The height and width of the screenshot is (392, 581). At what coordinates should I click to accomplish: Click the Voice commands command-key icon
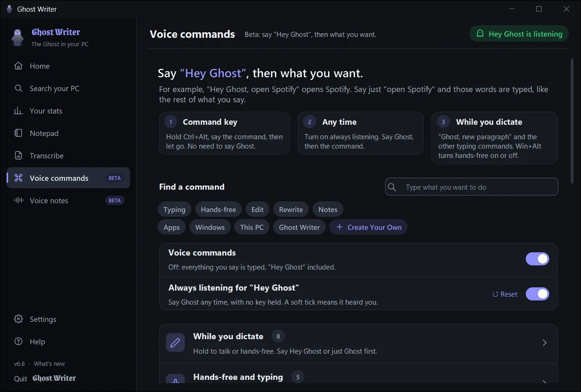coord(18,178)
